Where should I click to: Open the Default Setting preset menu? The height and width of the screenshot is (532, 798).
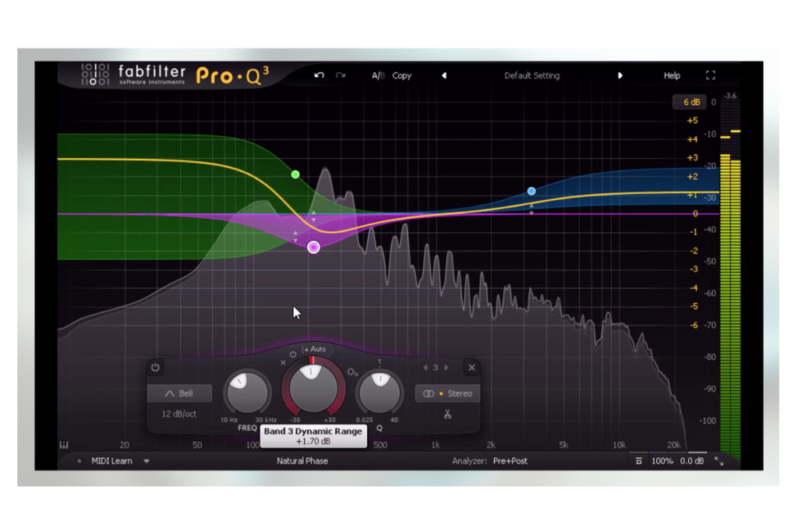click(531, 76)
